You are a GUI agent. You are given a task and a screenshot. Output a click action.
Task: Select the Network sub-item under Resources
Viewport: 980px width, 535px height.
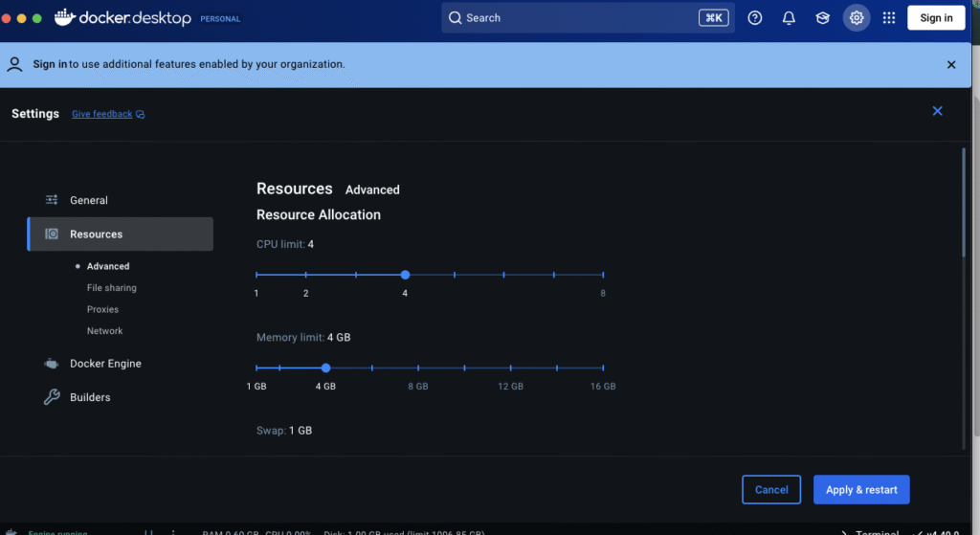click(x=104, y=331)
